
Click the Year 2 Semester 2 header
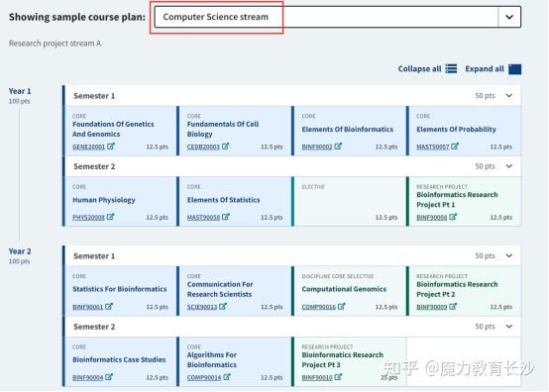click(x=292, y=327)
